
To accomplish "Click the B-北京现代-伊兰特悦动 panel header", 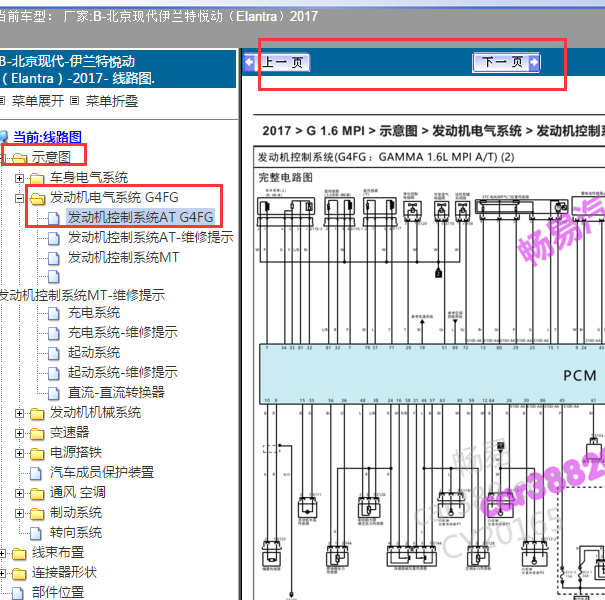I will [x=117, y=69].
